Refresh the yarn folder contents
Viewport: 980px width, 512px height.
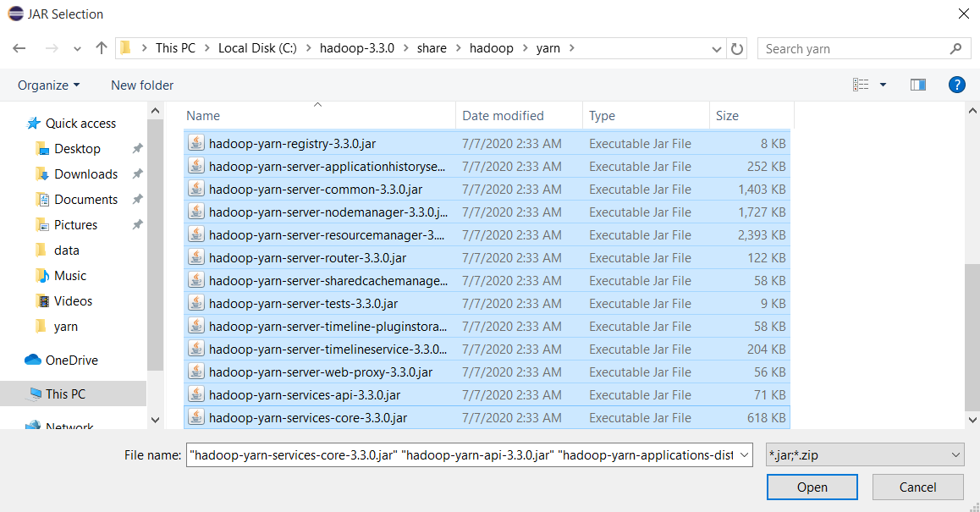tap(736, 48)
